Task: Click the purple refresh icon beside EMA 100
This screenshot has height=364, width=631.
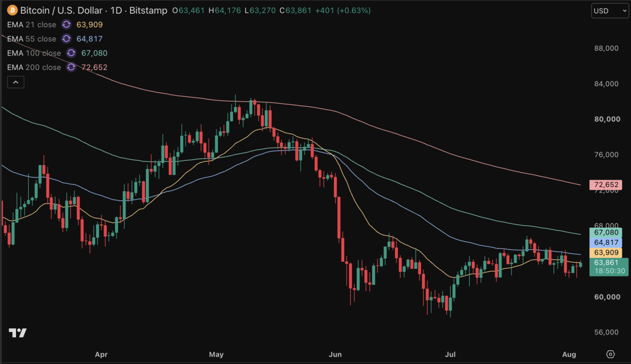Action: (71, 53)
